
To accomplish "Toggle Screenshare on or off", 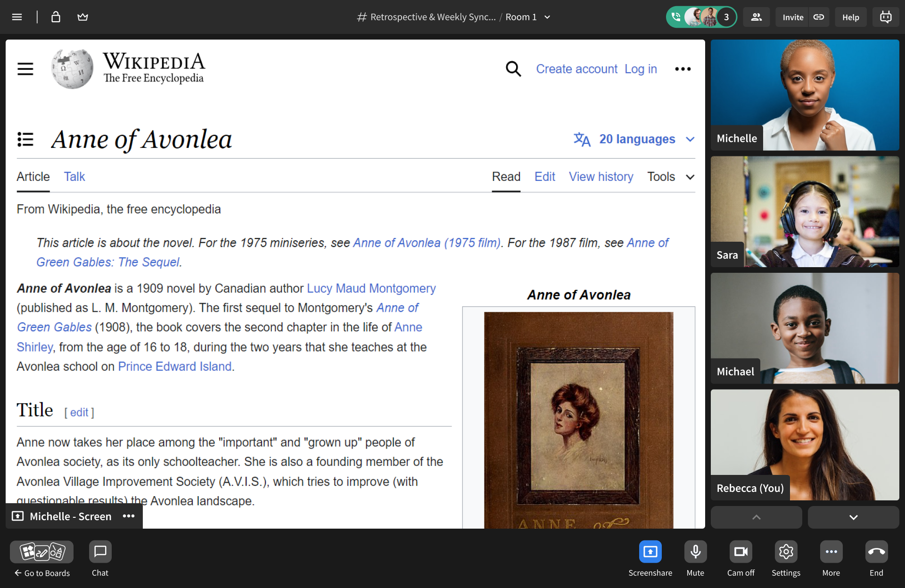I will coord(650,552).
